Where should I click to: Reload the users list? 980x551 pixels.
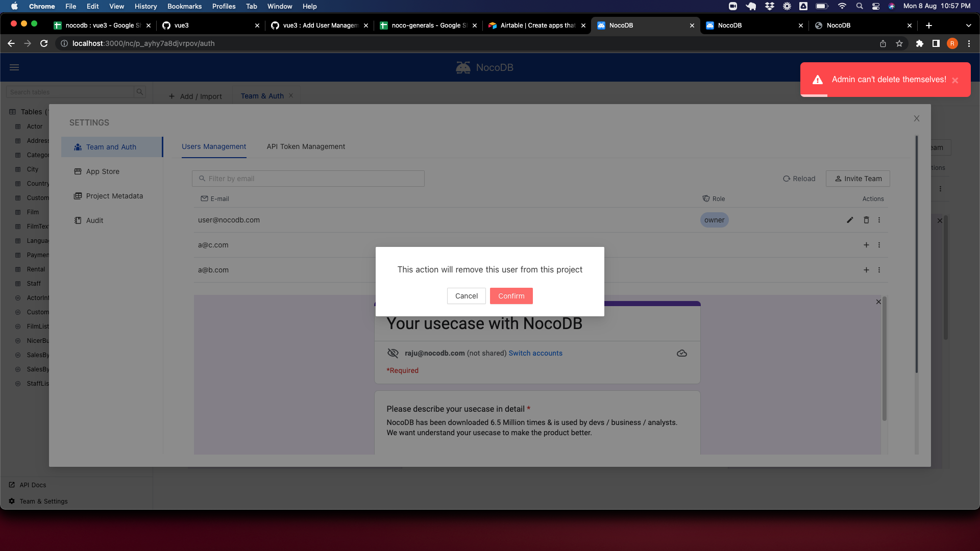(x=799, y=179)
